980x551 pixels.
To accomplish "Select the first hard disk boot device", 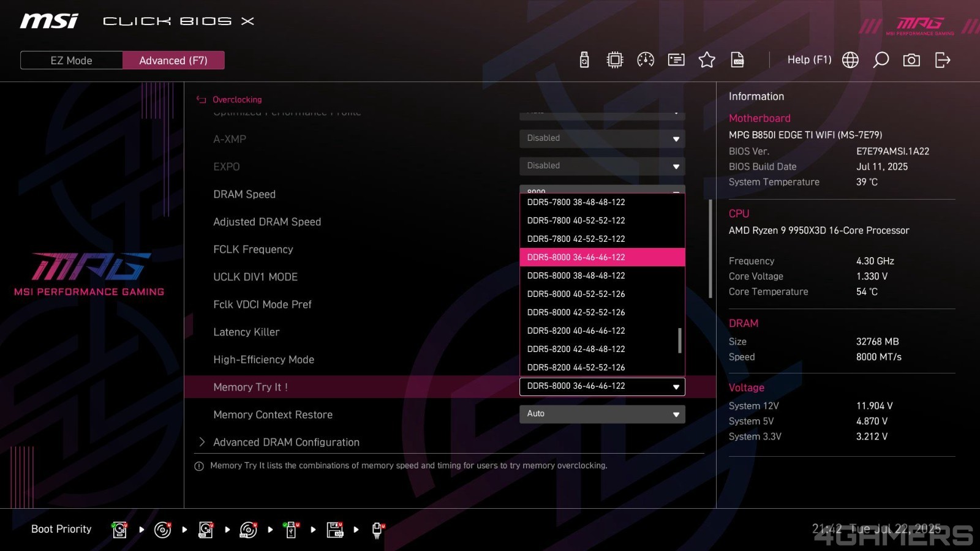I will coord(119,530).
